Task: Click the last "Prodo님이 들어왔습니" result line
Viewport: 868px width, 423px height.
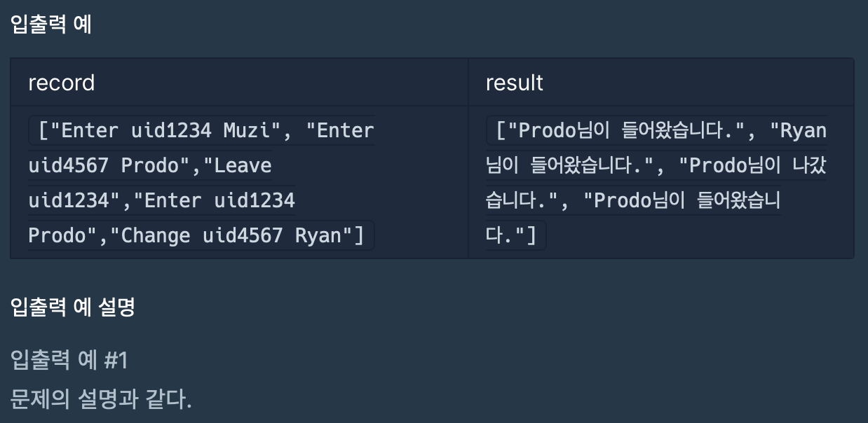Action: [x=687, y=200]
